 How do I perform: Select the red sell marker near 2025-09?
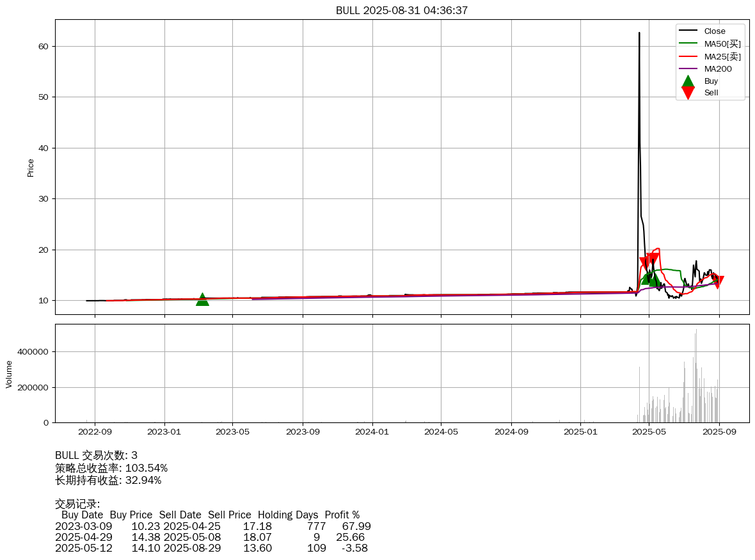coord(718,282)
